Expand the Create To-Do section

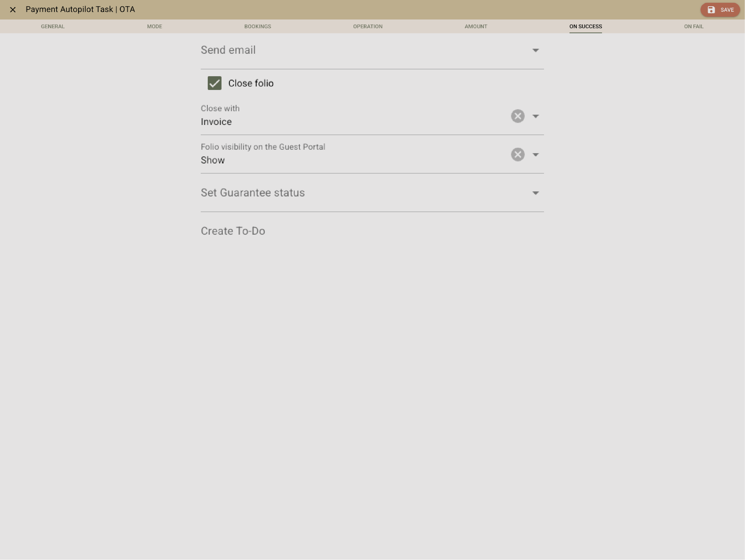233,231
